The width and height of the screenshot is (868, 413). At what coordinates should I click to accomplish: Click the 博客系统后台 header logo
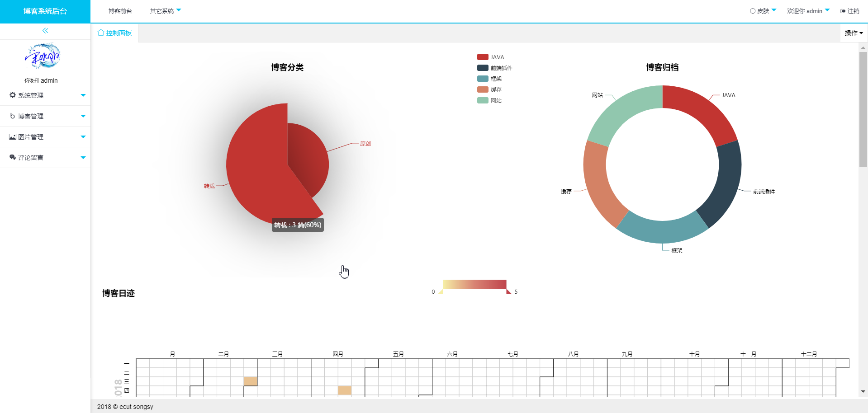pos(45,11)
